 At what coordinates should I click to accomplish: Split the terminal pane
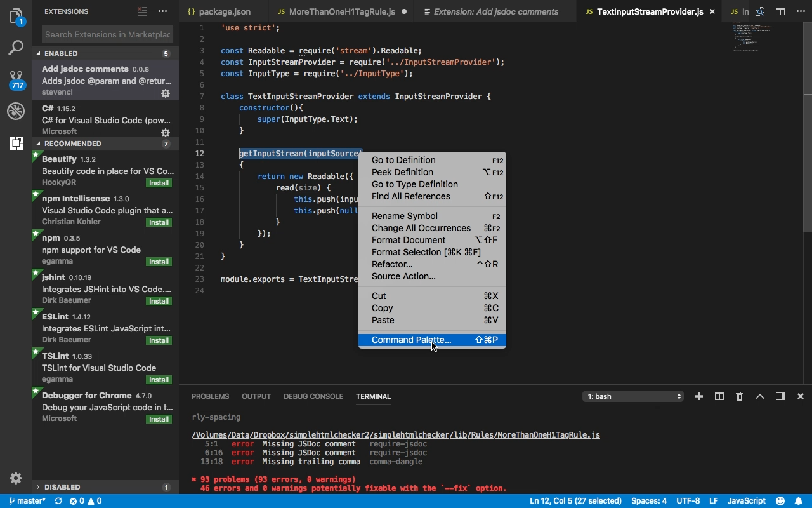coord(719,396)
